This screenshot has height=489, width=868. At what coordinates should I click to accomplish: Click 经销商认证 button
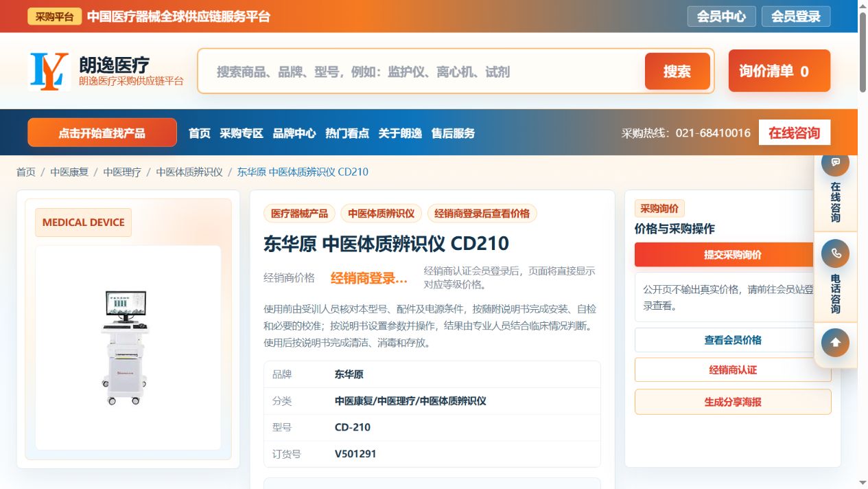click(733, 369)
